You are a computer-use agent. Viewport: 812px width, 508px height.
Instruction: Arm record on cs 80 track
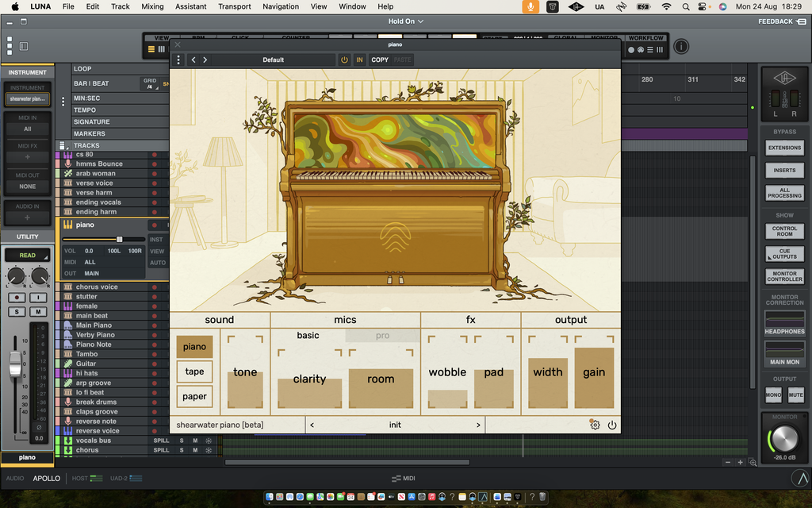(x=155, y=155)
